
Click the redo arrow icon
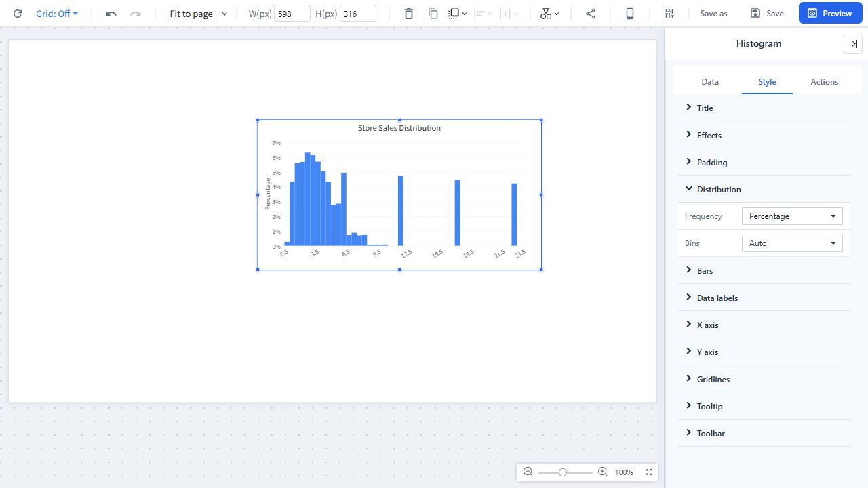(x=136, y=14)
